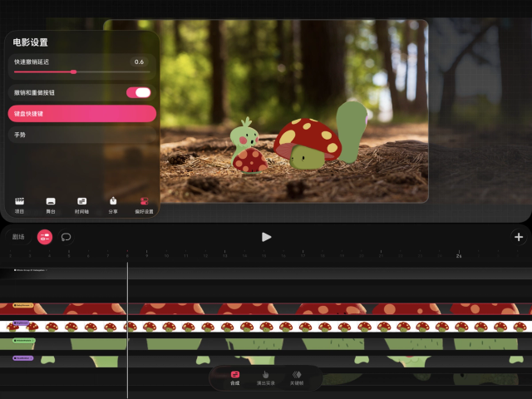Select the 偏好设置 preferences tab
Screen dimensions: 532x399
144,205
